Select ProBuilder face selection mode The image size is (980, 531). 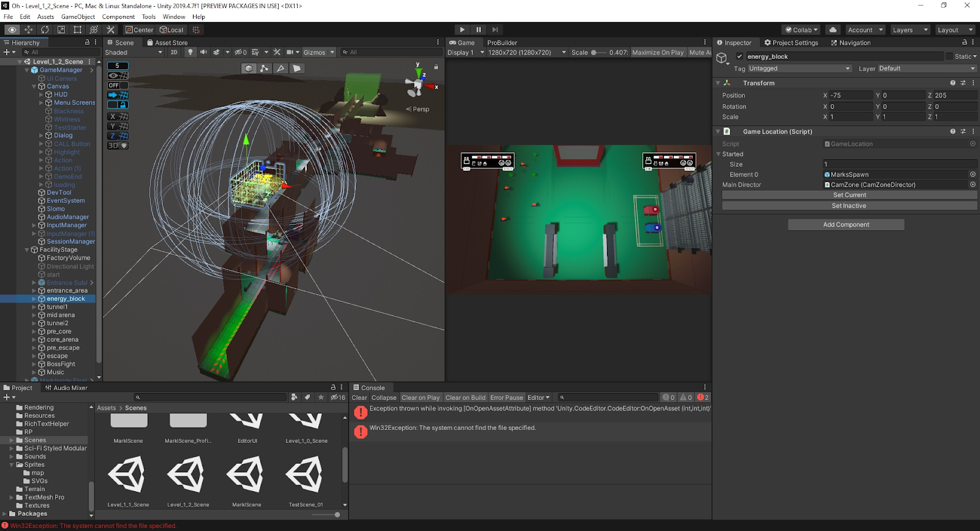pyautogui.click(x=296, y=68)
